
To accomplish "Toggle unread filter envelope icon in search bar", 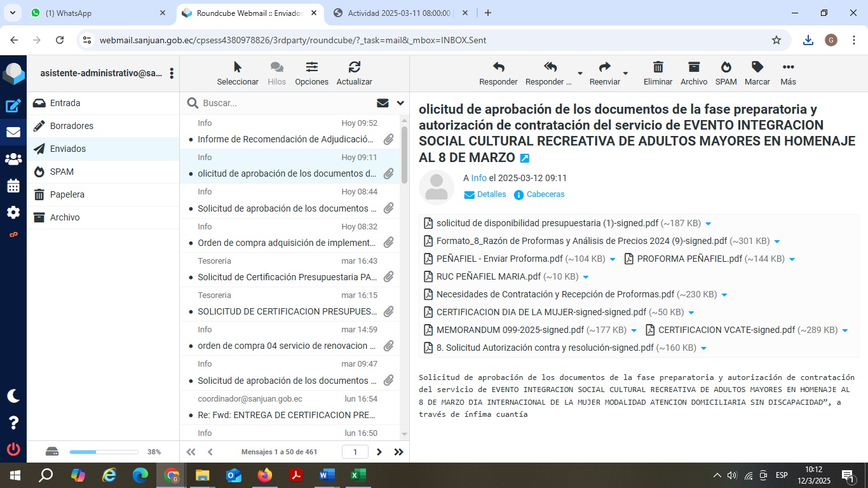I will pyautogui.click(x=383, y=103).
